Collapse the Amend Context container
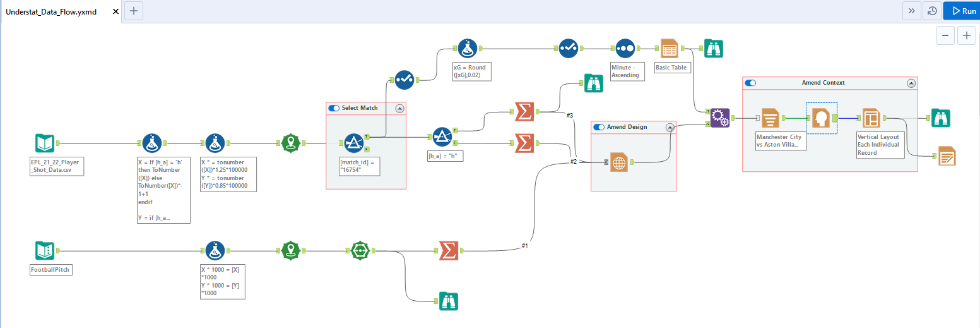The image size is (980, 328). [911, 83]
